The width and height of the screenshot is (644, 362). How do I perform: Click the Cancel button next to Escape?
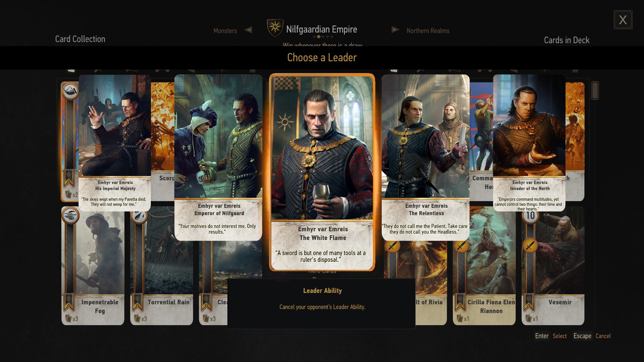tap(603, 336)
